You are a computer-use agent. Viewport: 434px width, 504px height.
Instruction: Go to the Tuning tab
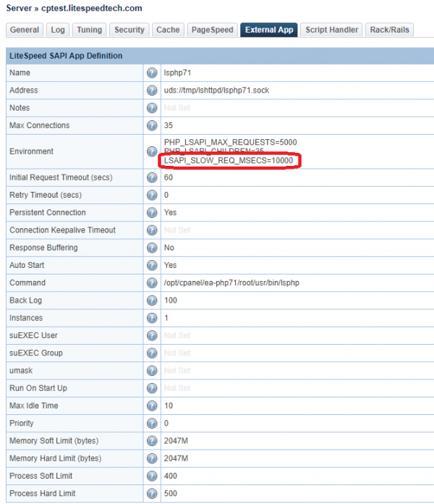coord(88,30)
